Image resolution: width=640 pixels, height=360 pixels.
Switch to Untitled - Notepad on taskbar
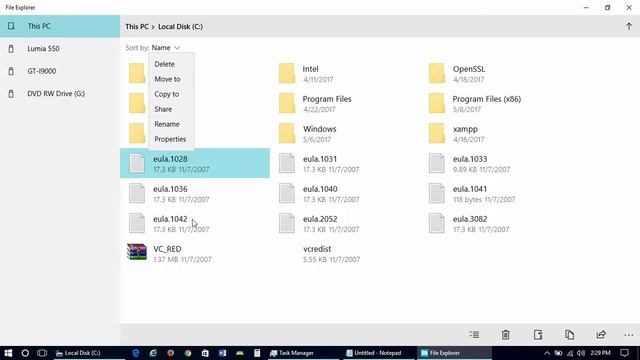378,353
